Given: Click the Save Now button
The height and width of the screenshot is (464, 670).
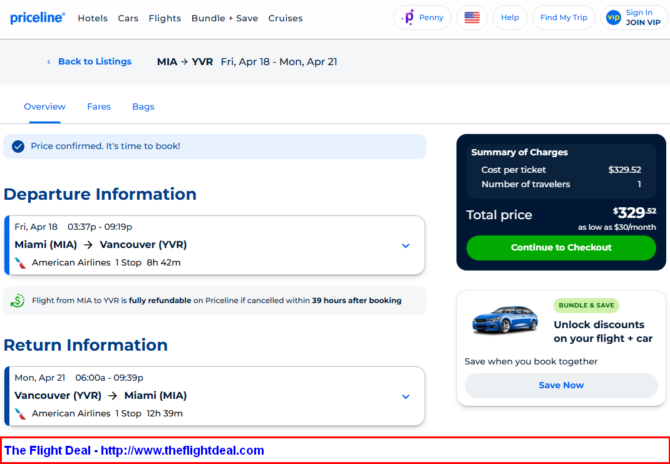Looking at the screenshot, I should (561, 385).
